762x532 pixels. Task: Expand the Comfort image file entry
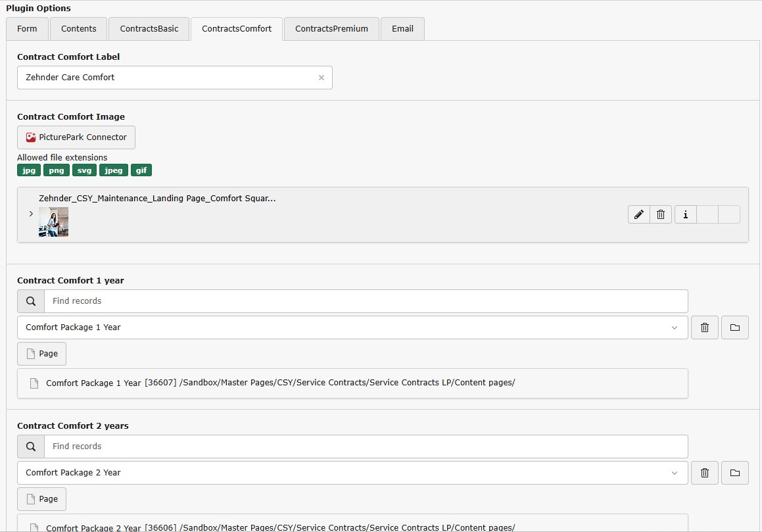31,214
